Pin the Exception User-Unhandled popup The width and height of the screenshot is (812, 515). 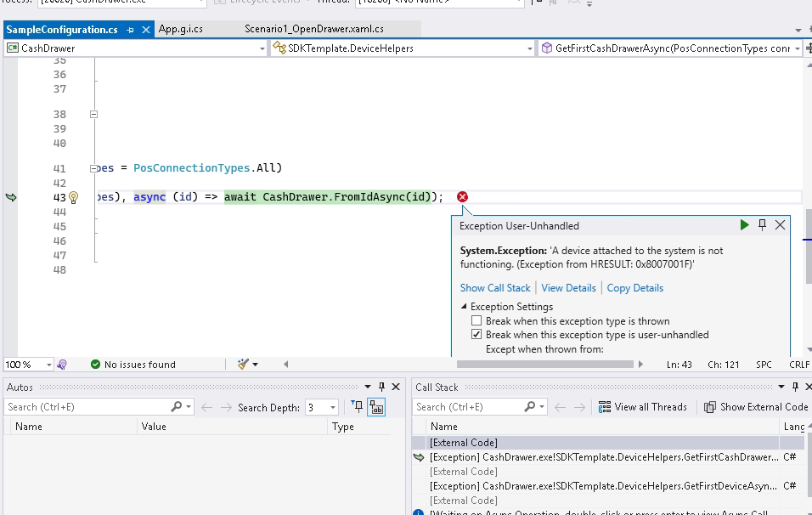click(762, 225)
